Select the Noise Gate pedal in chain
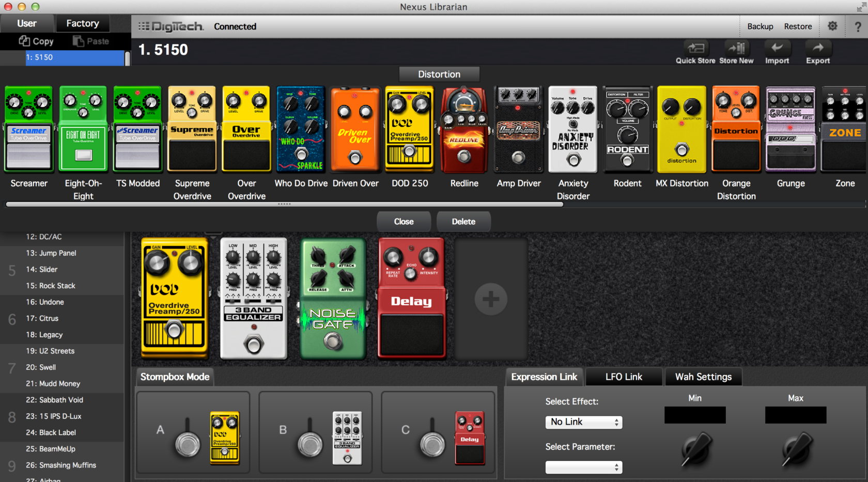The height and width of the screenshot is (482, 868). [333, 298]
